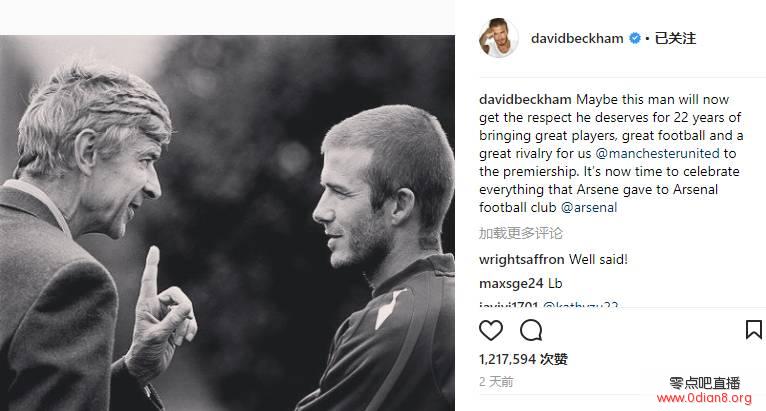Click the davidbeckham username in header

[x=577, y=38]
